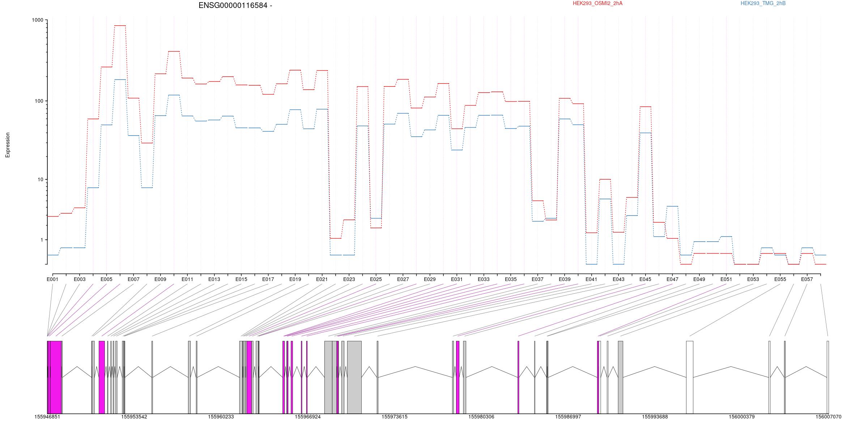Image resolution: width=868 pixels, height=434 pixels.
Task: Click the 10 y-axis tick label
Action: tap(41, 179)
